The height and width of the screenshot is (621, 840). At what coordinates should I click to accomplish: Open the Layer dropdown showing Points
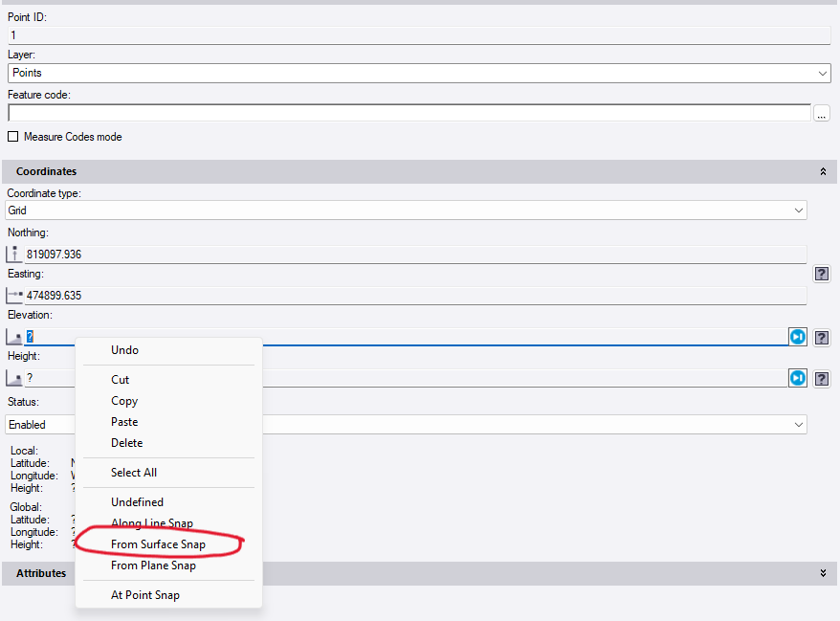point(418,73)
